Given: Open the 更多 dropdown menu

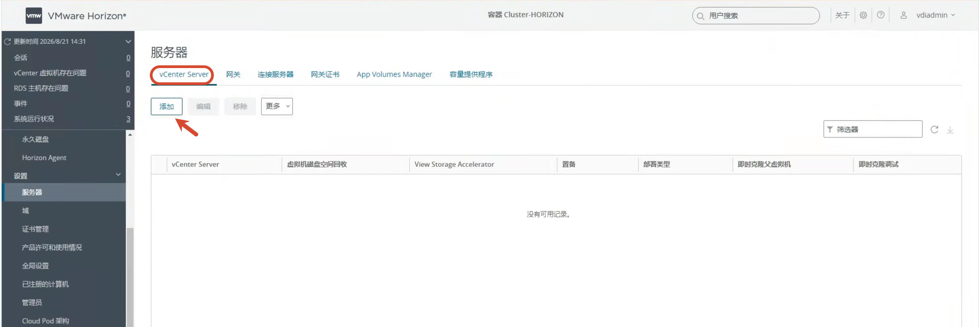Looking at the screenshot, I should (276, 107).
